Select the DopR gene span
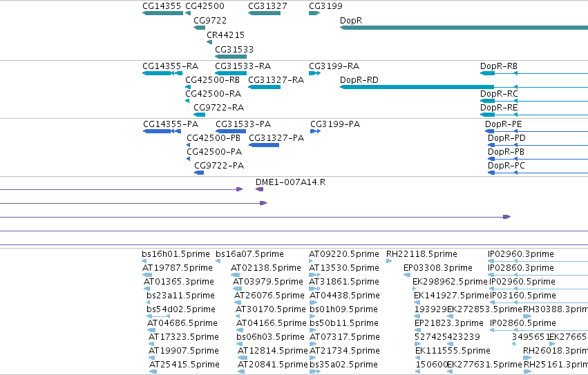 [464, 28]
